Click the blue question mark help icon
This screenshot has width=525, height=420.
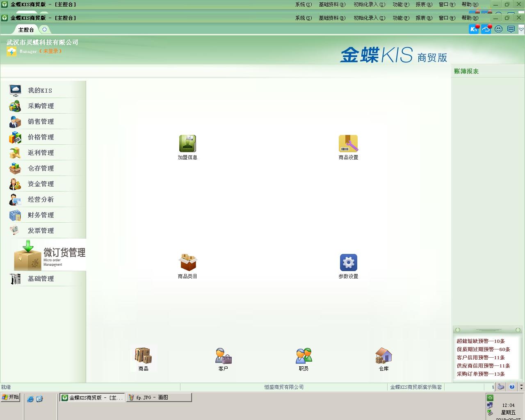(512, 386)
